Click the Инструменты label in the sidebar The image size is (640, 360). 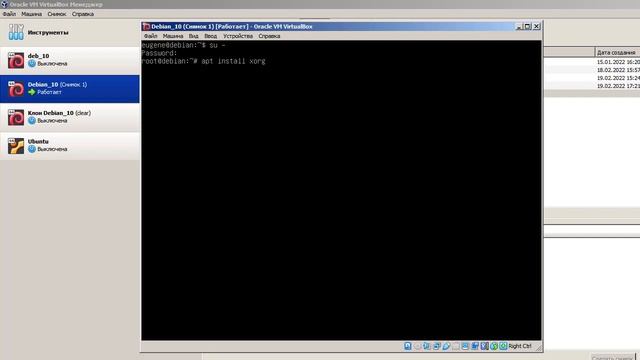[x=48, y=32]
